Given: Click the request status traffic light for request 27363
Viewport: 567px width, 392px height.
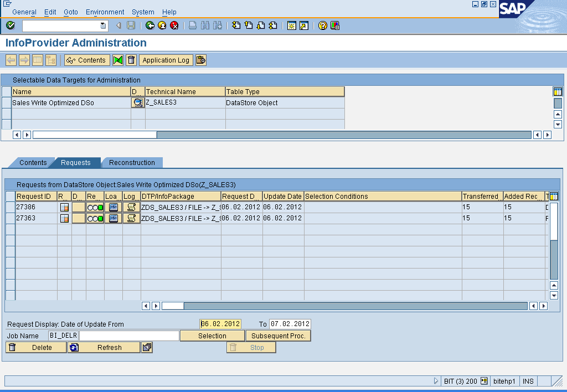Looking at the screenshot, I should coord(95,218).
